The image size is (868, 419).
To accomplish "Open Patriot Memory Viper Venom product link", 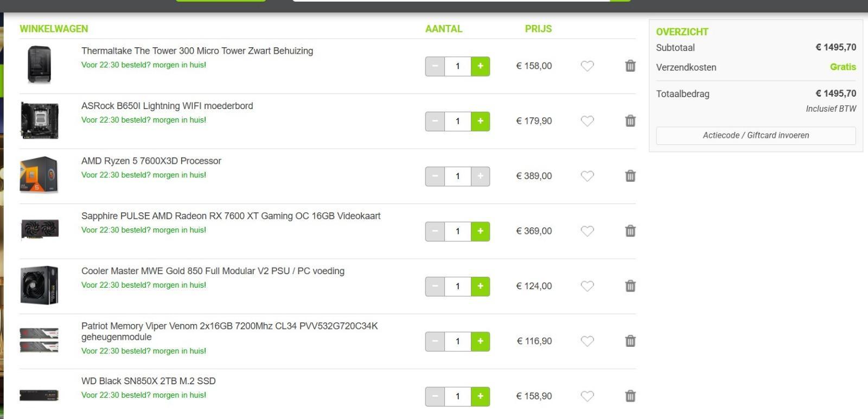I will click(x=229, y=331).
